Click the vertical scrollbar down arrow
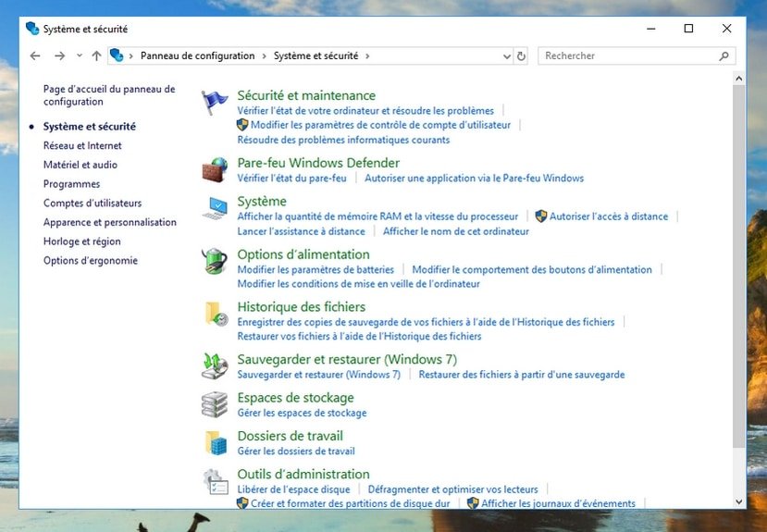This screenshot has width=767, height=532. tap(738, 501)
